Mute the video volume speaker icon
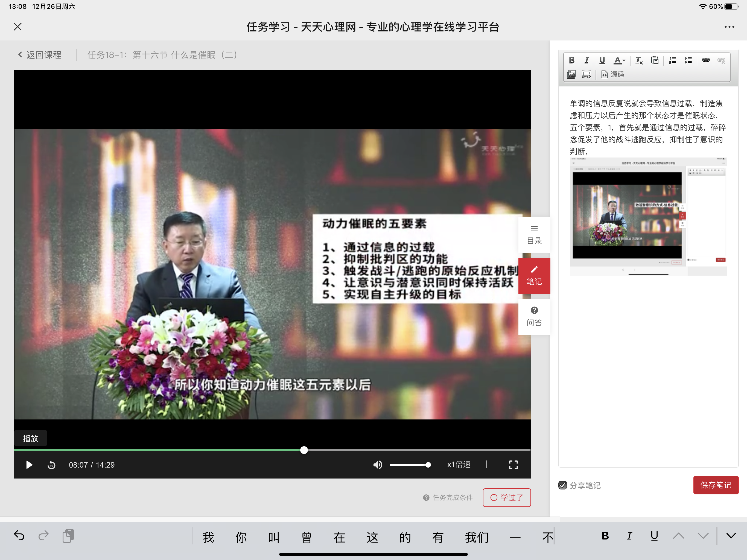Image resolution: width=747 pixels, height=560 pixels. [x=378, y=465]
